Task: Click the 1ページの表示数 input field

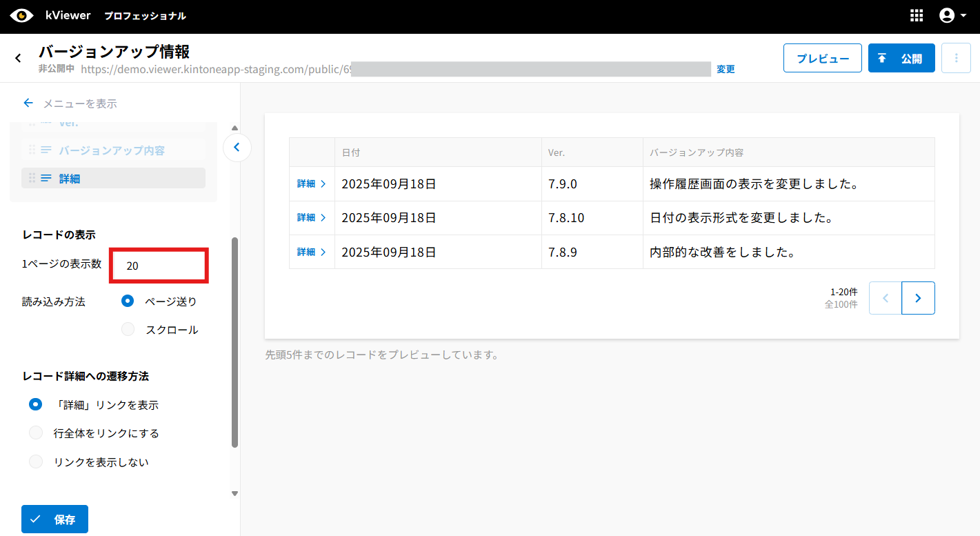Action: (x=159, y=266)
